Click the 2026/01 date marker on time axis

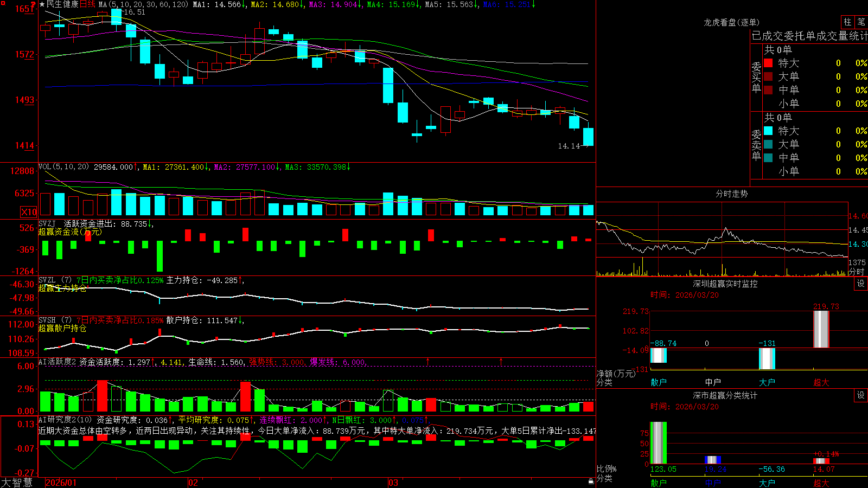tap(61, 483)
